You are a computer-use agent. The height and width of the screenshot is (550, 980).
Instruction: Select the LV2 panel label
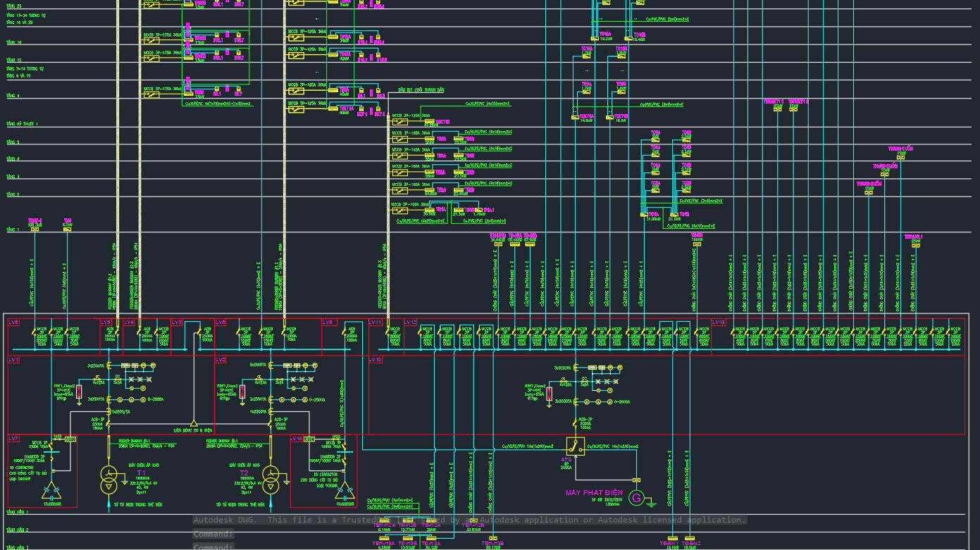pos(221,360)
